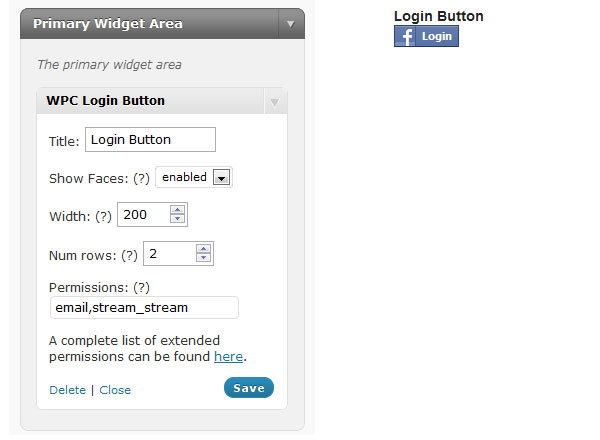Click the Num rows number field

point(178,254)
